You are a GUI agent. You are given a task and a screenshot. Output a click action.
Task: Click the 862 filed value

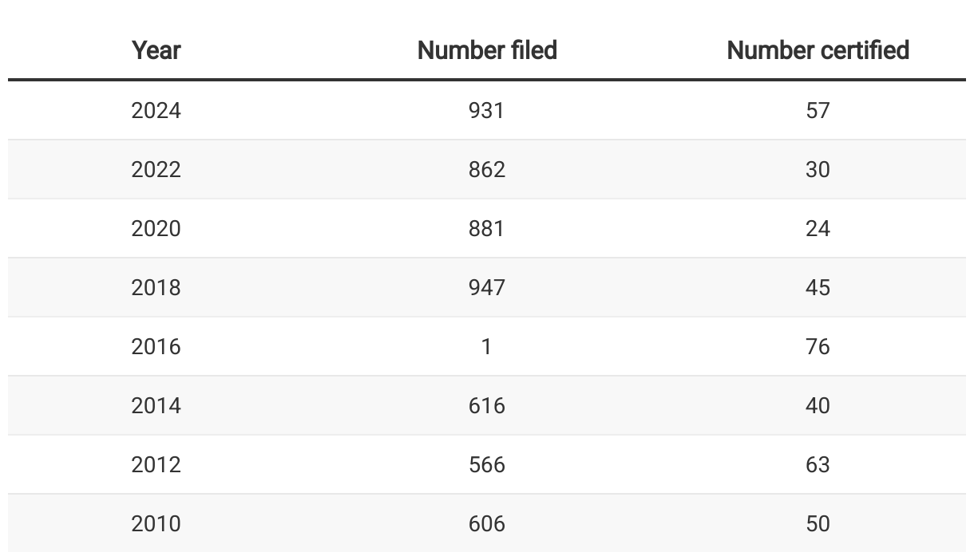[487, 169]
